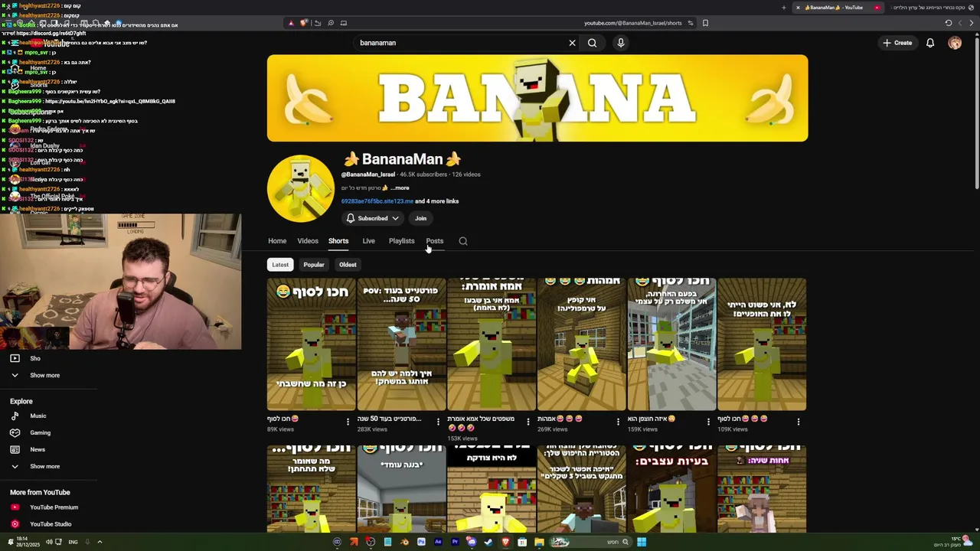
Task: Open Microsoft Store from the taskbar
Action: click(522, 543)
